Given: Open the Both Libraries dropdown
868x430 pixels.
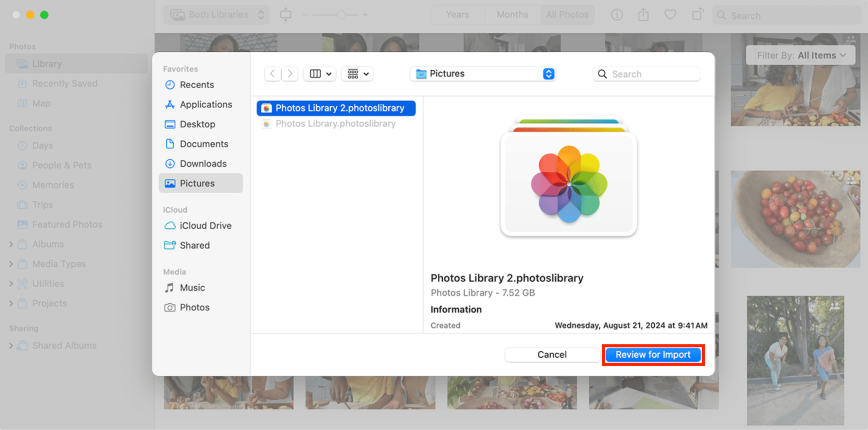Looking at the screenshot, I should coord(216,14).
